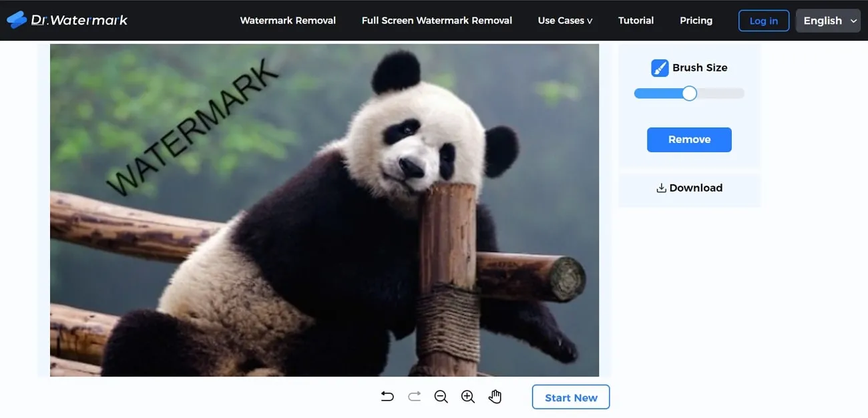Viewport: 868px width, 418px height.
Task: Activate the Hand pan tool
Action: pos(495,396)
